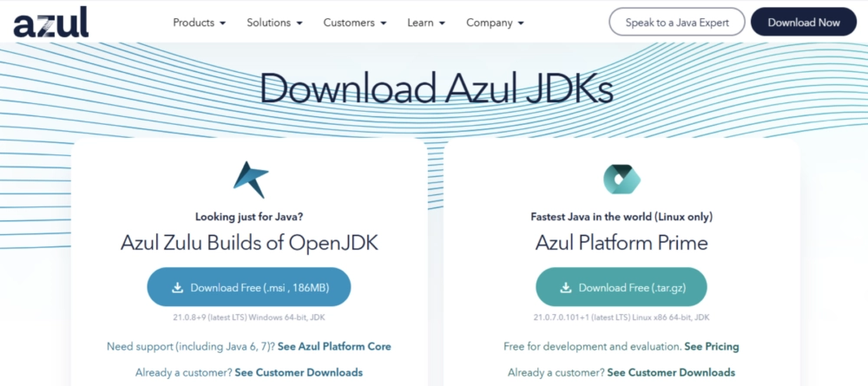Image resolution: width=868 pixels, height=386 pixels.
Task: Click version text 21.0.8+9 Windows 64-bit
Action: 249,317
